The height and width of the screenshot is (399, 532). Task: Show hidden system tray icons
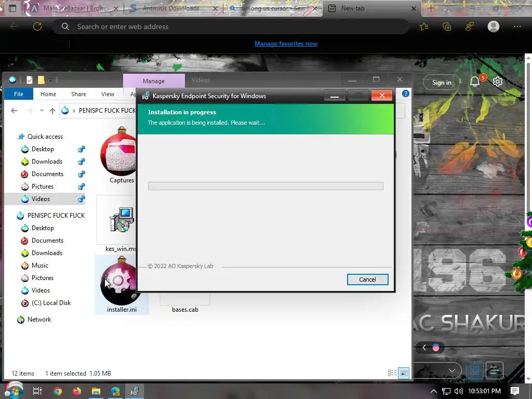[x=434, y=391]
